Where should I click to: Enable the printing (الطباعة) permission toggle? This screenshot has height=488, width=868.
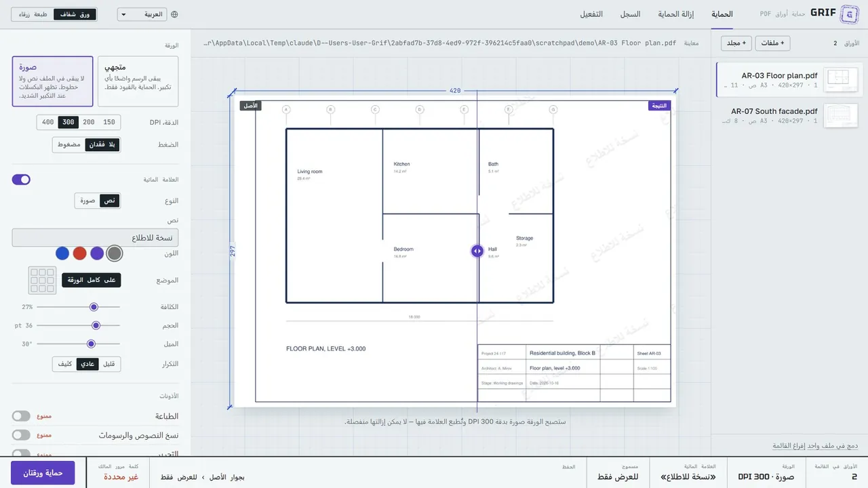(x=21, y=416)
